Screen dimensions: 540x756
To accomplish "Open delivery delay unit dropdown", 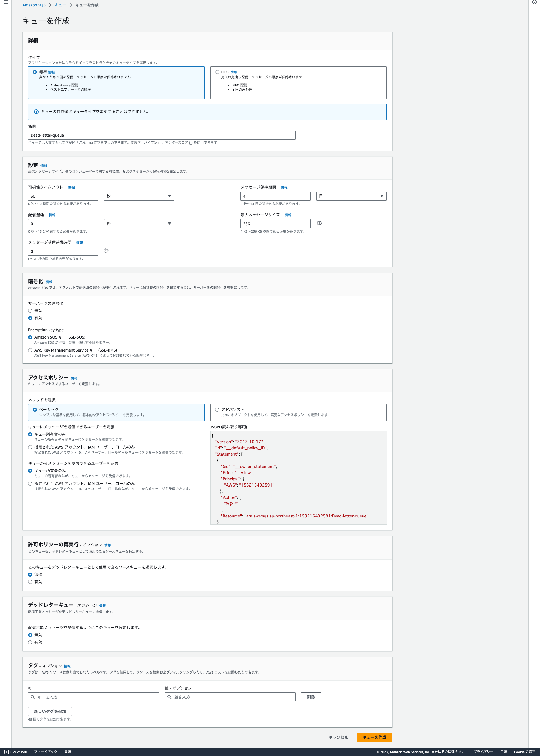I will pos(139,224).
